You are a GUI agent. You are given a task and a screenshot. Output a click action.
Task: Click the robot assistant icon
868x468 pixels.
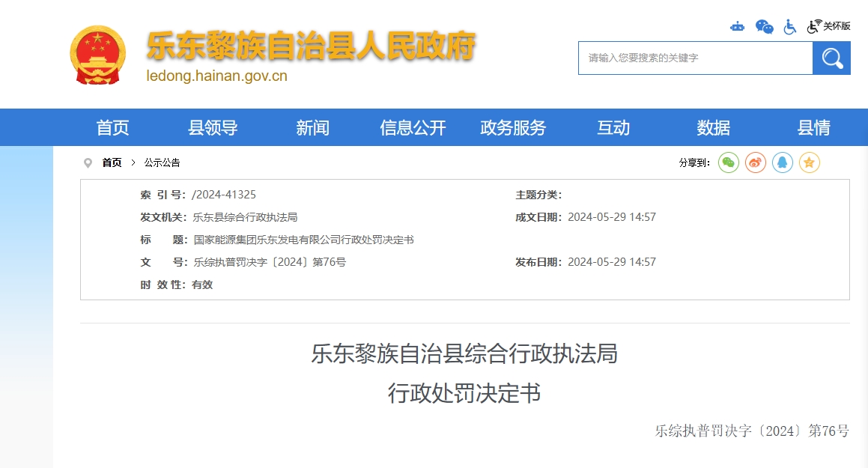click(738, 27)
